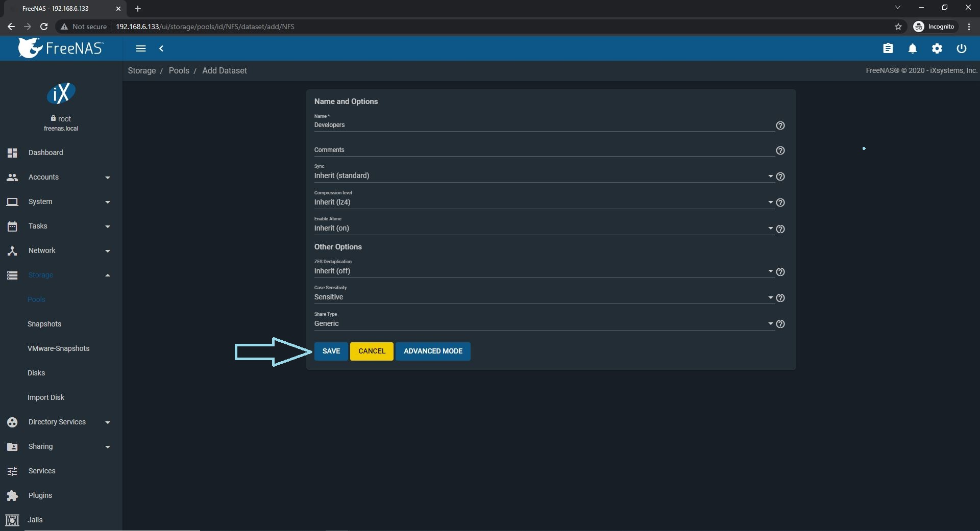Click the Comments input field

[544, 150]
